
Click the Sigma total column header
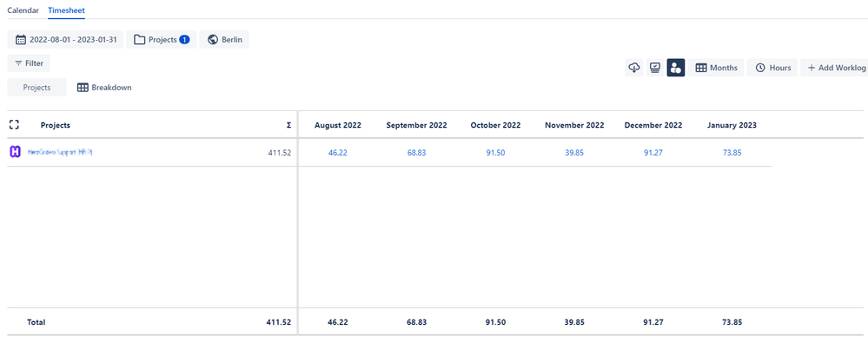[x=288, y=126]
